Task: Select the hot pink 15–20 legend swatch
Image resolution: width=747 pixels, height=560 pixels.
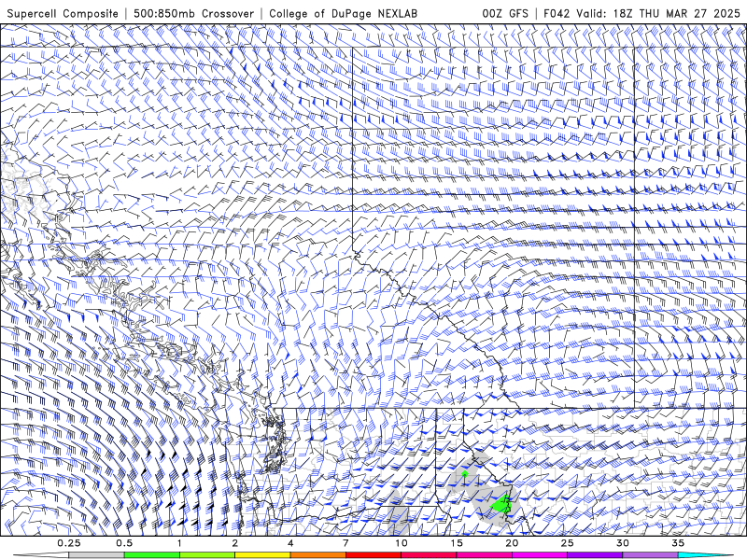Action: [x=484, y=555]
